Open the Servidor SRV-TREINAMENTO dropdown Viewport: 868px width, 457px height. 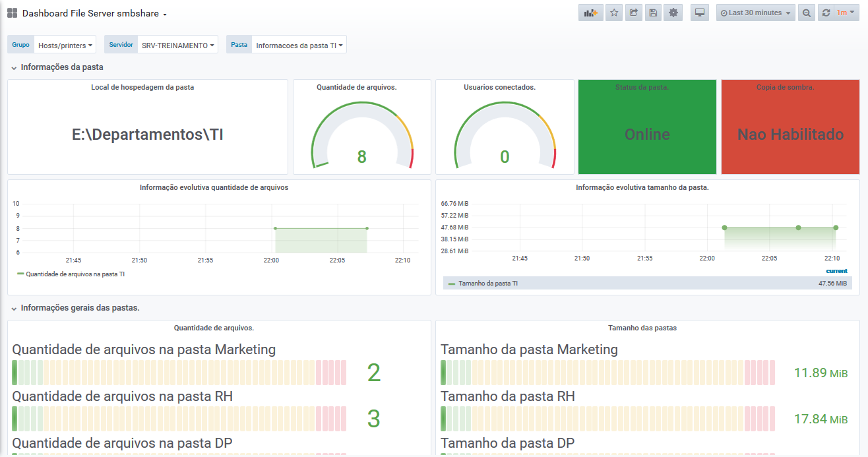[177, 45]
